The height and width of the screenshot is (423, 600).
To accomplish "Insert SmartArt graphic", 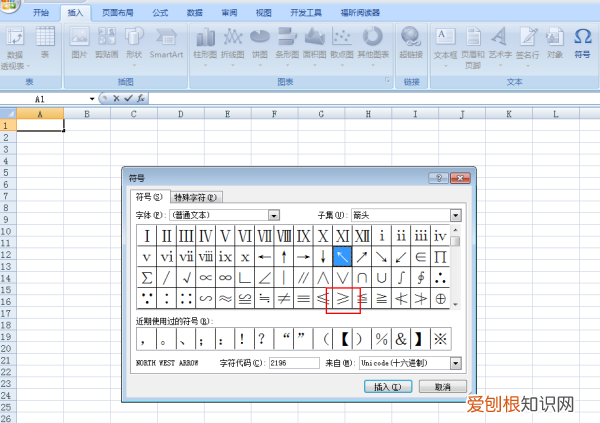I will tap(166, 43).
